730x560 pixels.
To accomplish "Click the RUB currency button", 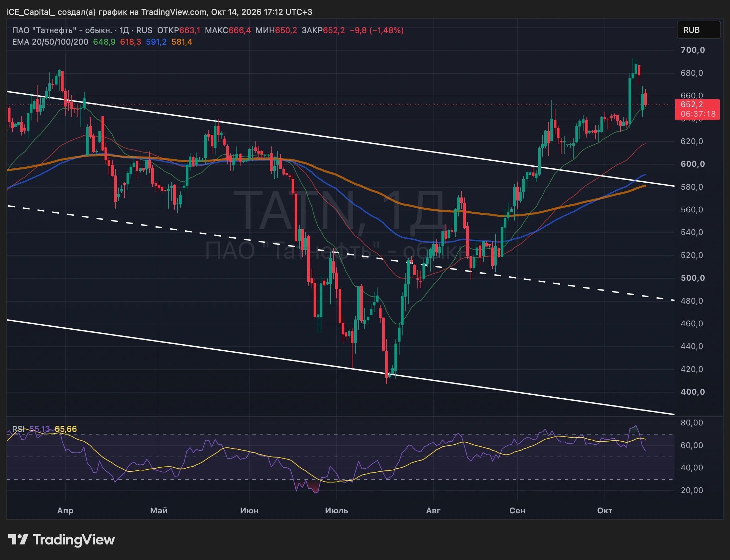I will (698, 30).
